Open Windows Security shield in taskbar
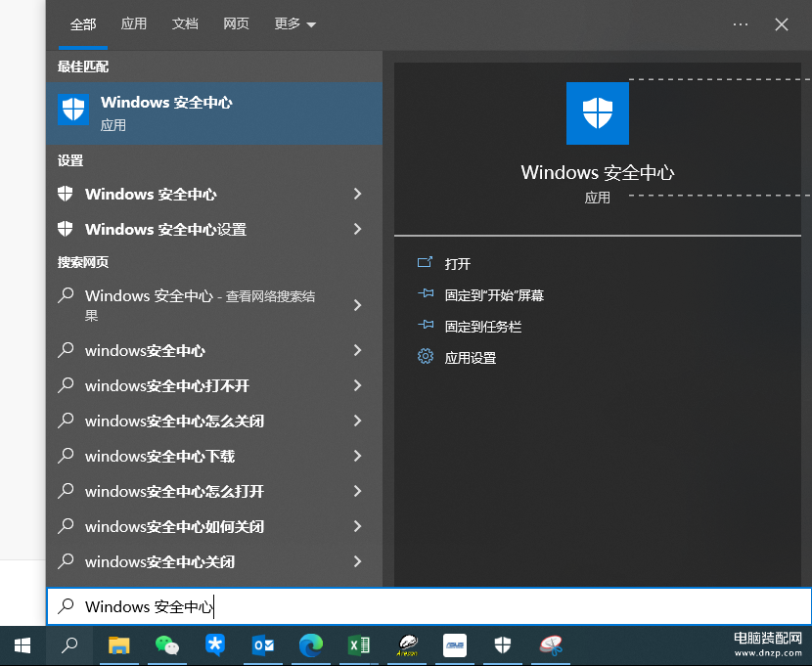This screenshot has width=812, height=666. tap(502, 645)
